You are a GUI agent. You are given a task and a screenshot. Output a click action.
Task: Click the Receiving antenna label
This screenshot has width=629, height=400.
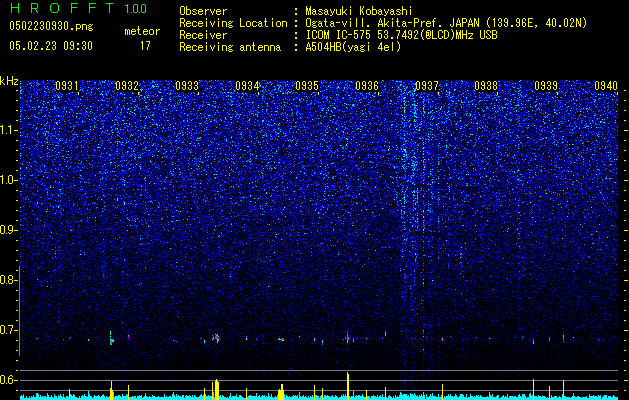point(230,47)
